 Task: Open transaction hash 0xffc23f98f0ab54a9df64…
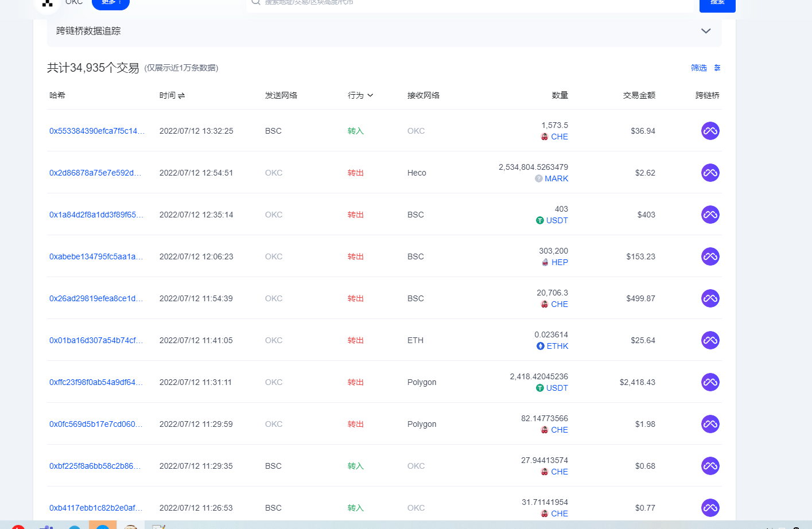click(x=96, y=382)
